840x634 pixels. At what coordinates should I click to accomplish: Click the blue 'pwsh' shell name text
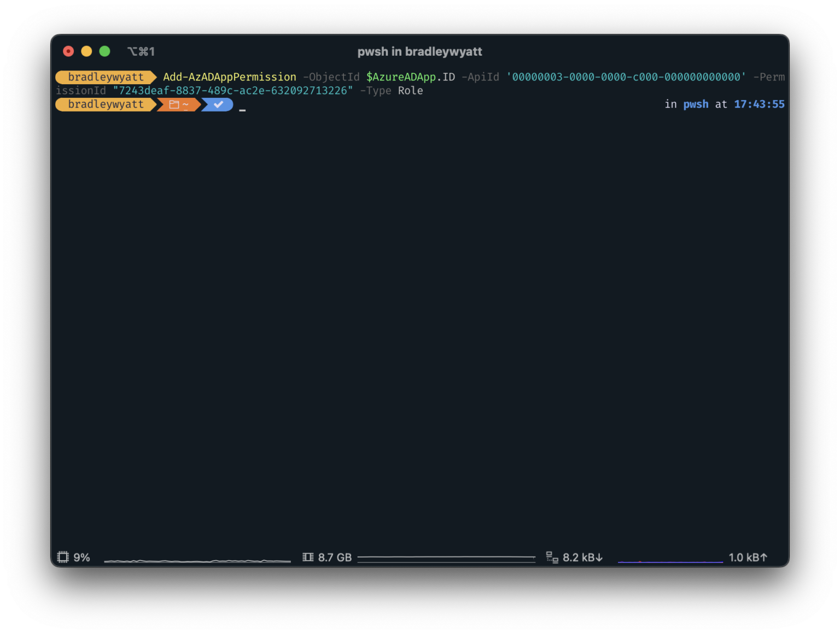click(x=696, y=104)
